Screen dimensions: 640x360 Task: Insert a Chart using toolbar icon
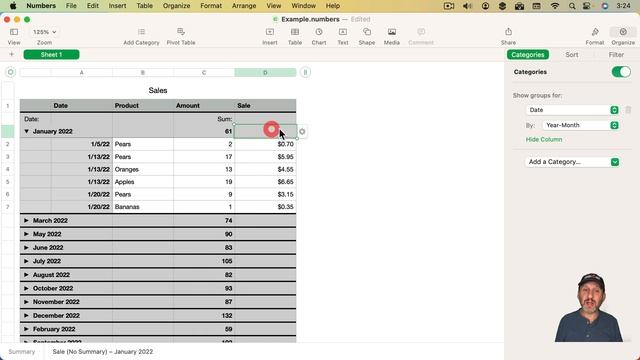[x=319, y=32]
